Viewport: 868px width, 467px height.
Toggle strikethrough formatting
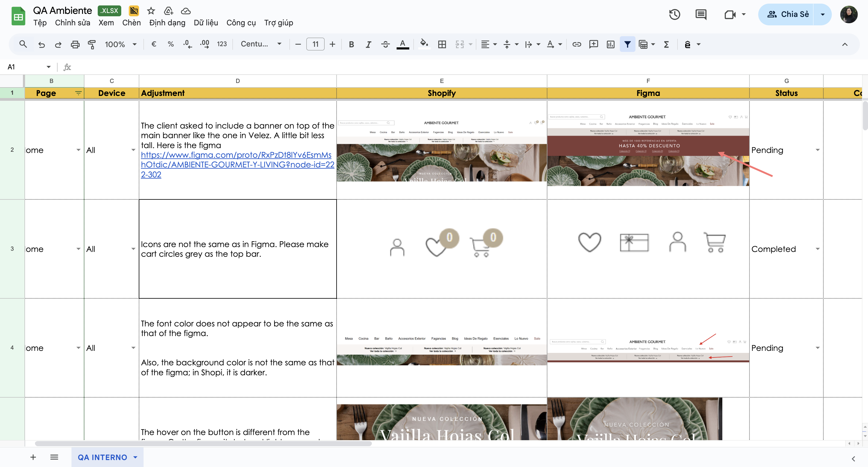coord(385,44)
